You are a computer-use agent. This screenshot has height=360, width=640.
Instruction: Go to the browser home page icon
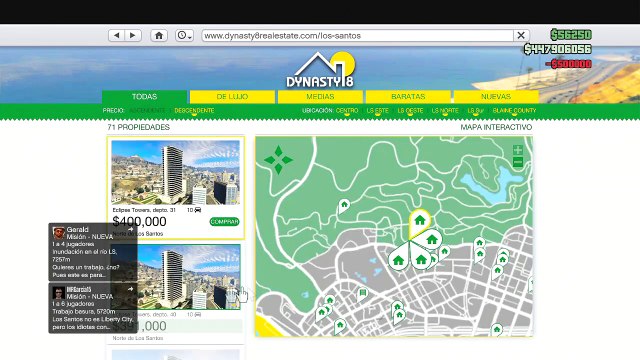pos(159,36)
